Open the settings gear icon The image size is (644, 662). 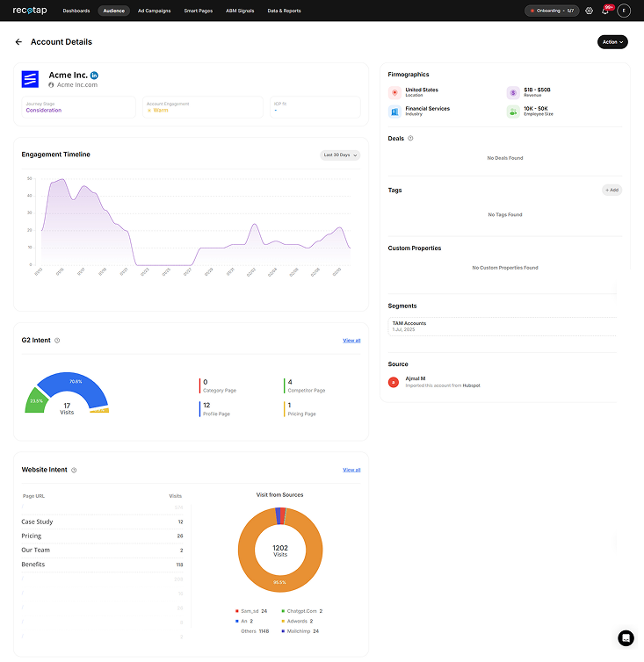click(x=589, y=11)
